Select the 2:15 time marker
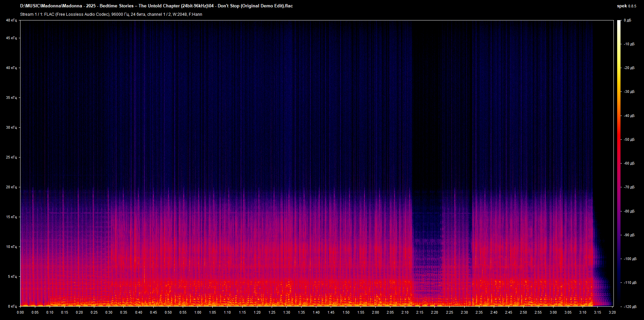 pyautogui.click(x=420, y=312)
